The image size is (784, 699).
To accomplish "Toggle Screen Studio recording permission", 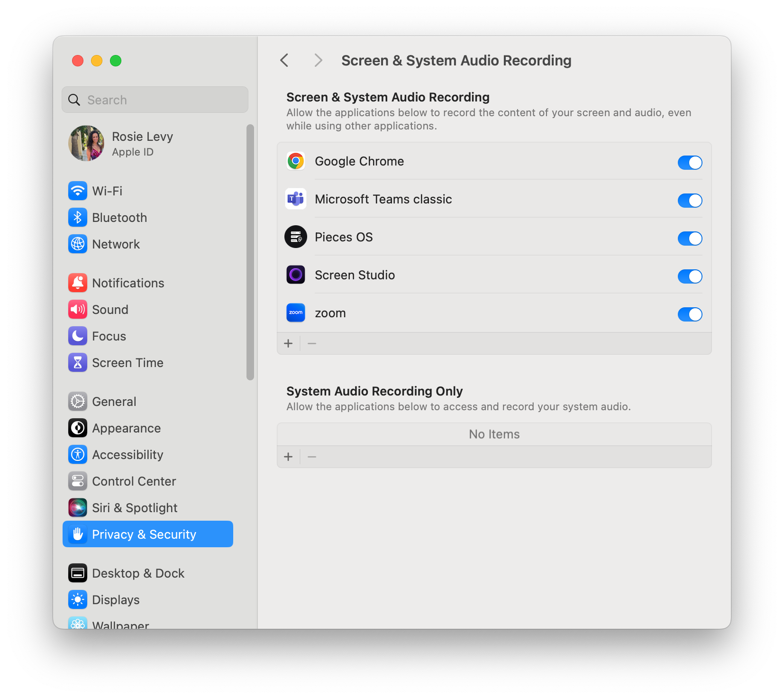I will [690, 276].
